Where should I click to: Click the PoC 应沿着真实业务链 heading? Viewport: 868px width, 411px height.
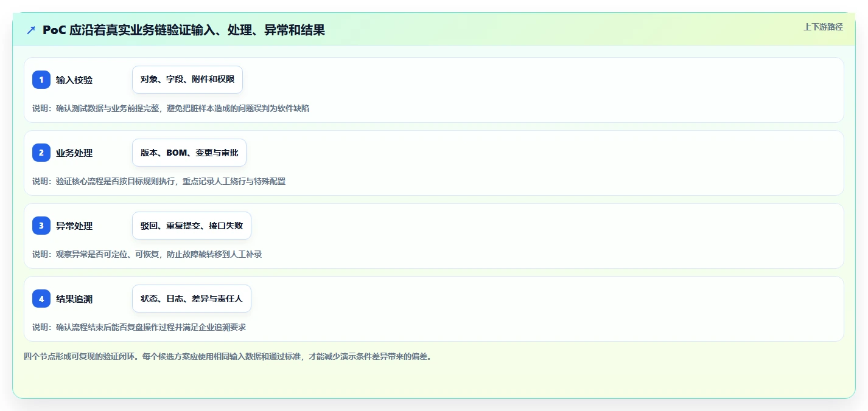pos(184,30)
